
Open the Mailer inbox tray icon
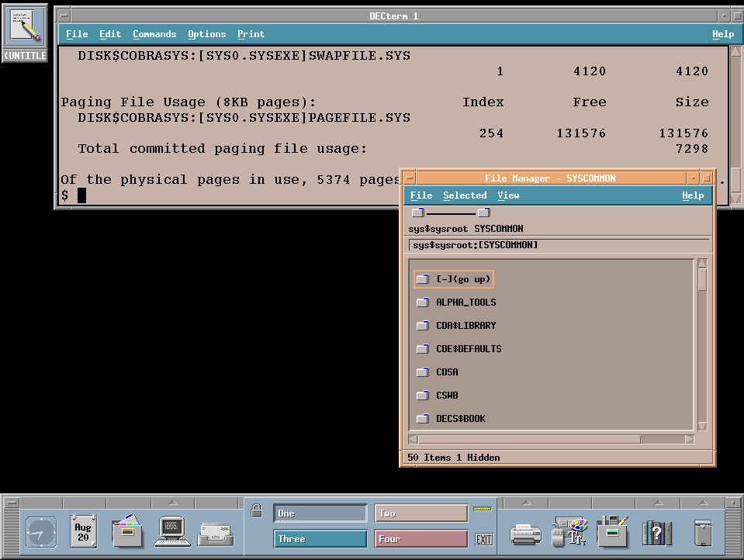tap(216, 534)
